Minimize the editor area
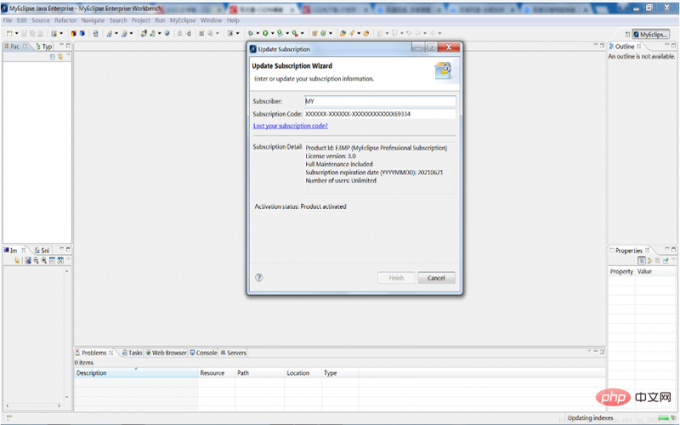Image resolution: width=680 pixels, height=425 pixels. [595, 45]
